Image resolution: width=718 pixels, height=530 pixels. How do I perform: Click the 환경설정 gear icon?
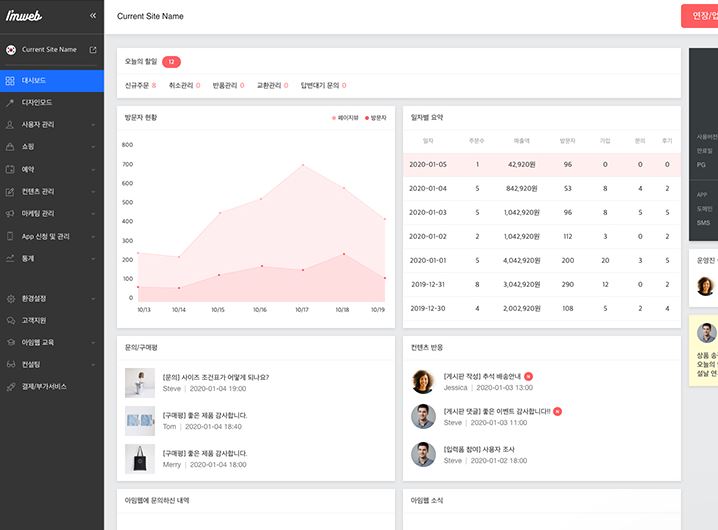coord(9,298)
